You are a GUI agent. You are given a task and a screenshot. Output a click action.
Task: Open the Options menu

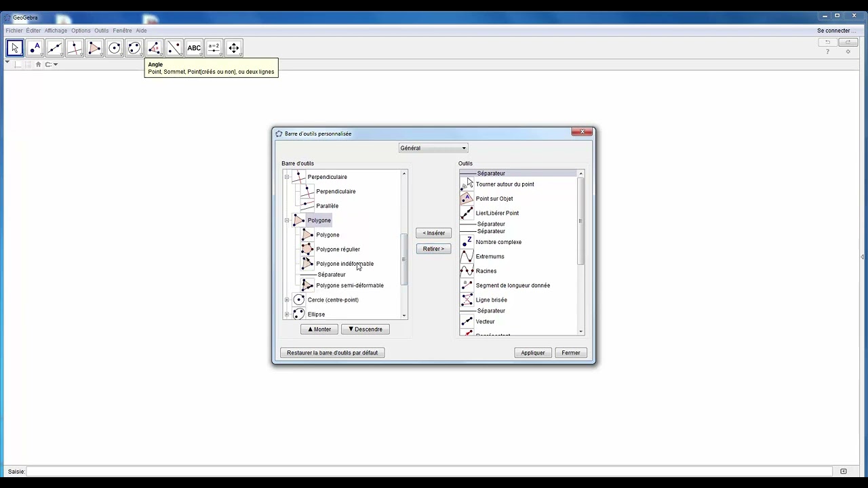pos(81,30)
